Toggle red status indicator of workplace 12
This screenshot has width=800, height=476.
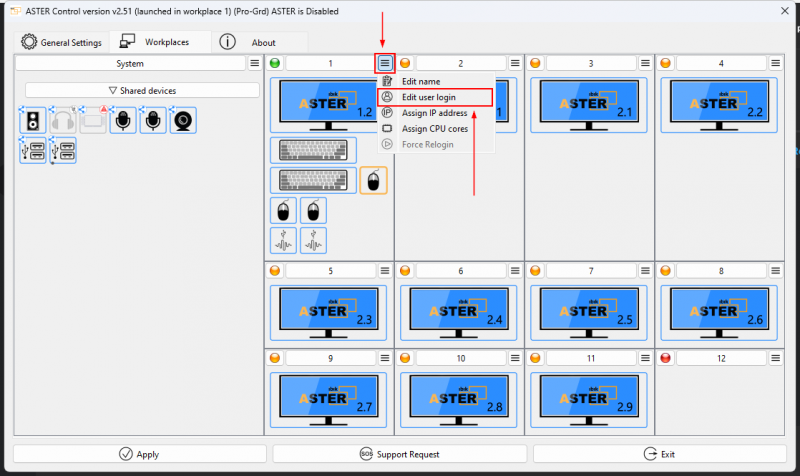665,358
